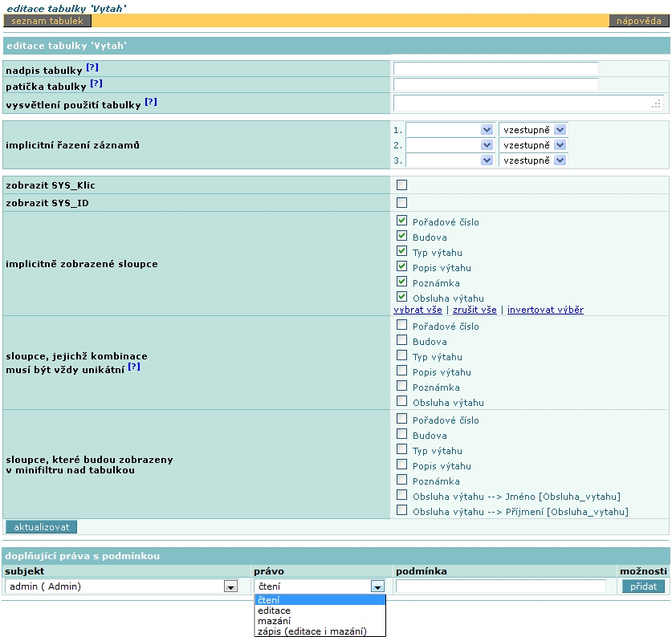
Task: Check 'Obsluha výtahu' in unique combination columns
Action: [x=401, y=401]
